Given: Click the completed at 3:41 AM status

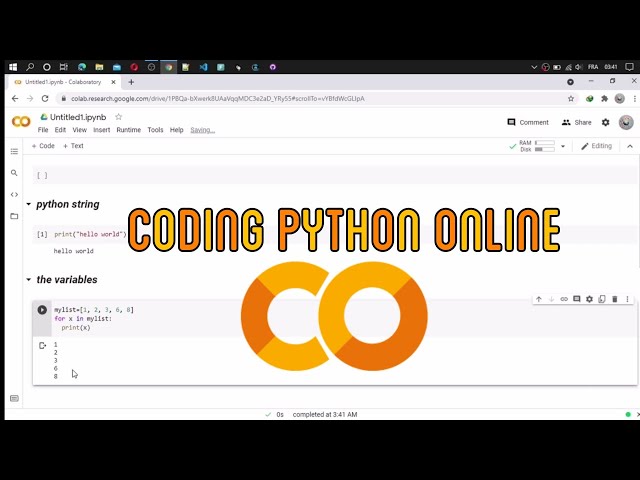Looking at the screenshot, I should pyautogui.click(x=325, y=414).
